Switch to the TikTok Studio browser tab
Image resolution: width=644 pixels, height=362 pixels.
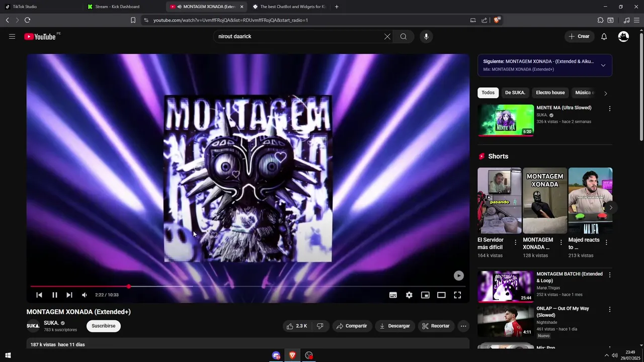[x=41, y=7]
